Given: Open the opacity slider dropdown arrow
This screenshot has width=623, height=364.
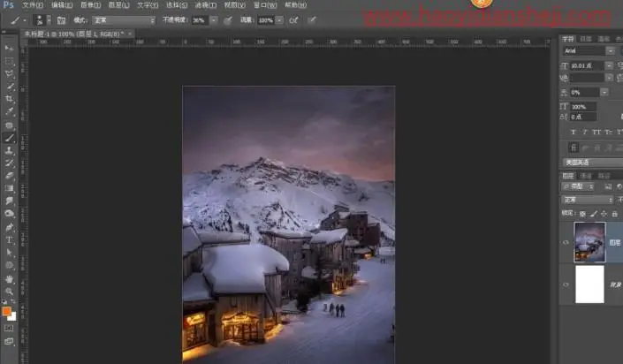Looking at the screenshot, I should [x=214, y=20].
